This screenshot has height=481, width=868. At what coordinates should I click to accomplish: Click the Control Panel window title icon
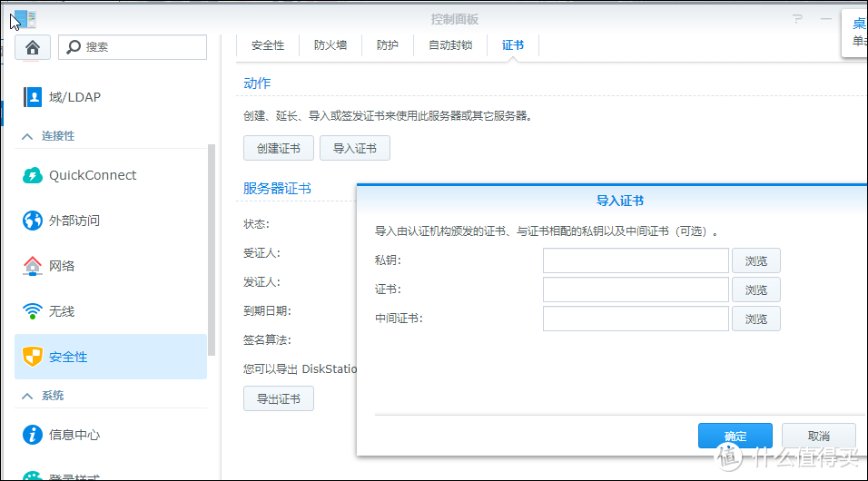pos(25,19)
